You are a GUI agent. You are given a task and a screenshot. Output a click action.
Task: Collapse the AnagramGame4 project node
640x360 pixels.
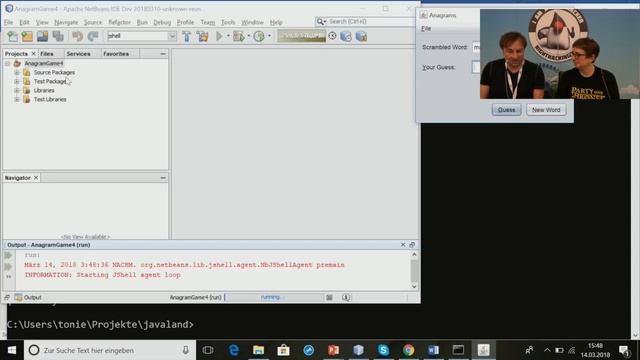pyautogui.click(x=7, y=63)
